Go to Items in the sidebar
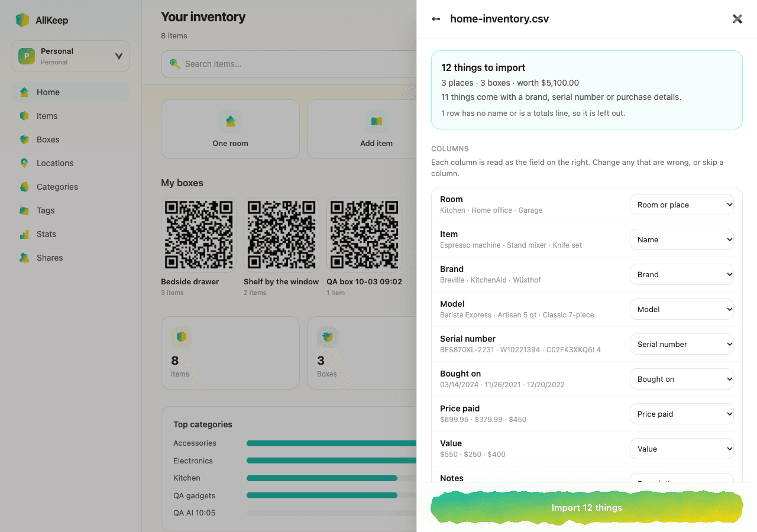This screenshot has width=757, height=532. pyautogui.click(x=70, y=116)
